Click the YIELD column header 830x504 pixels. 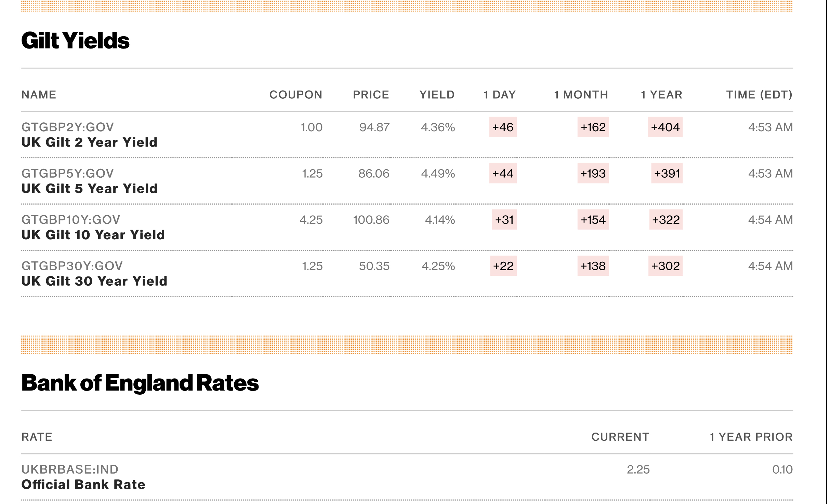437,95
